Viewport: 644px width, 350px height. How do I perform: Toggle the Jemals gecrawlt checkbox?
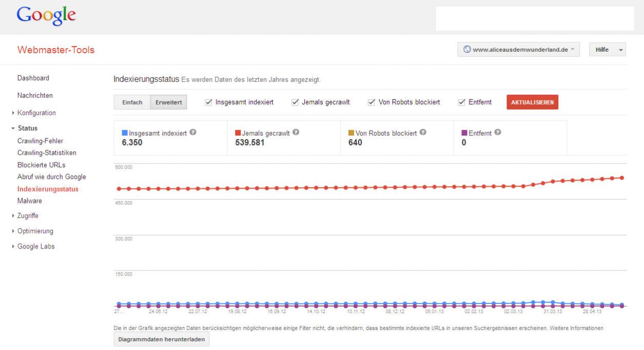[295, 102]
